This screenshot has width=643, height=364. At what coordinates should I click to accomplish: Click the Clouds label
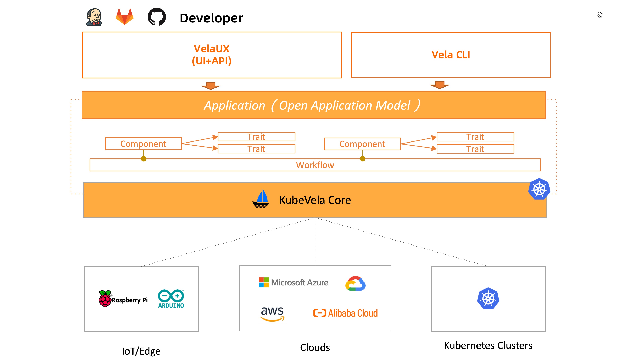point(315,348)
